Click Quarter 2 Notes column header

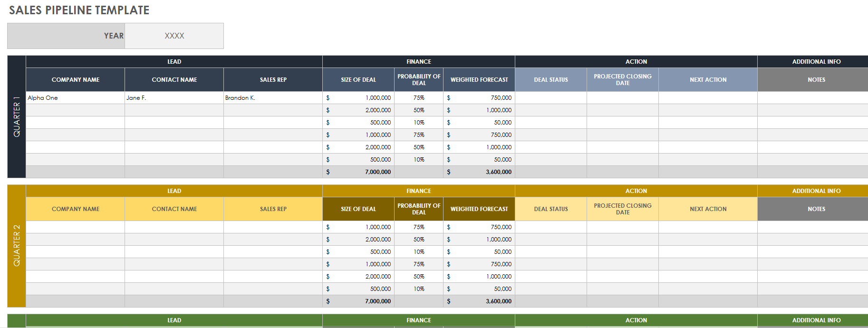(816, 209)
